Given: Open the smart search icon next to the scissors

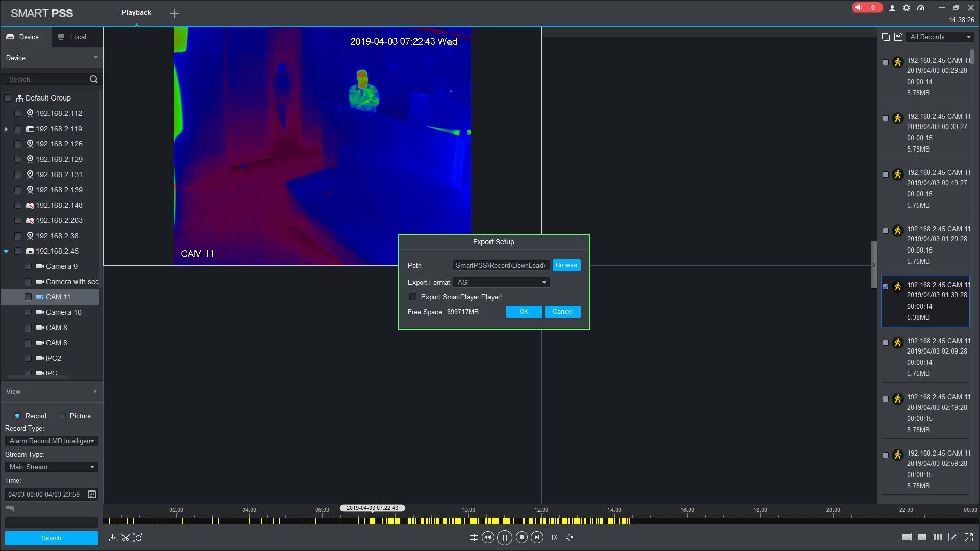Looking at the screenshot, I should 138,537.
